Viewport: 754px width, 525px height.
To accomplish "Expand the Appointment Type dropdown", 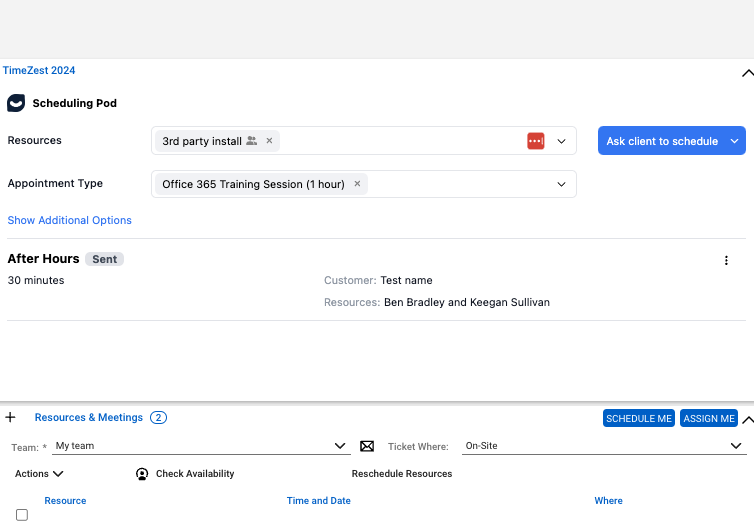I will coord(561,184).
